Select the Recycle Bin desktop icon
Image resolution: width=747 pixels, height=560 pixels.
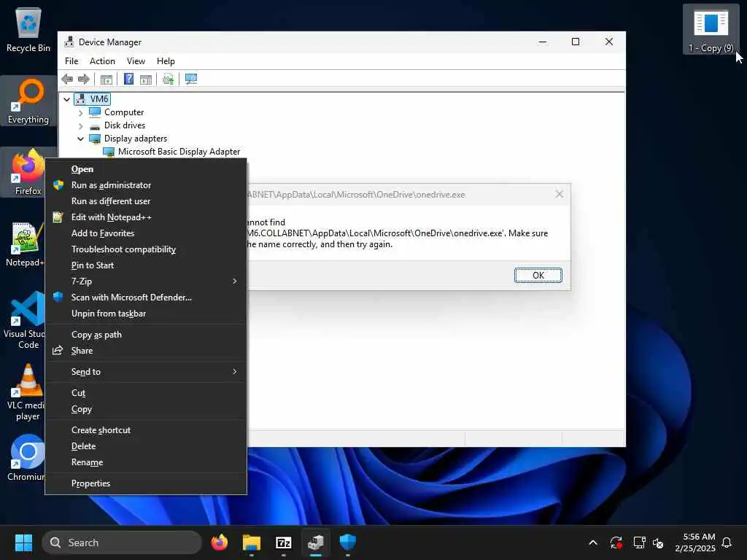tap(28, 29)
